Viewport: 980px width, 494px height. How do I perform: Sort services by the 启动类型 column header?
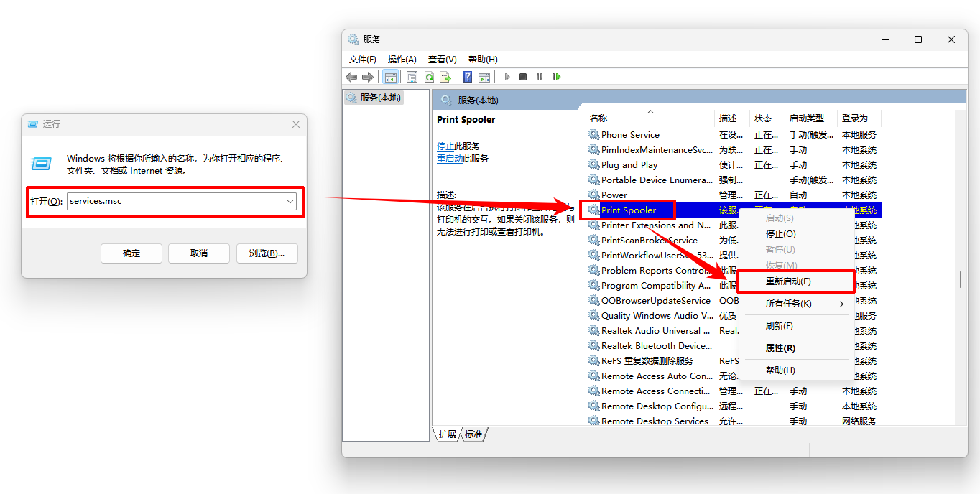[x=812, y=118]
